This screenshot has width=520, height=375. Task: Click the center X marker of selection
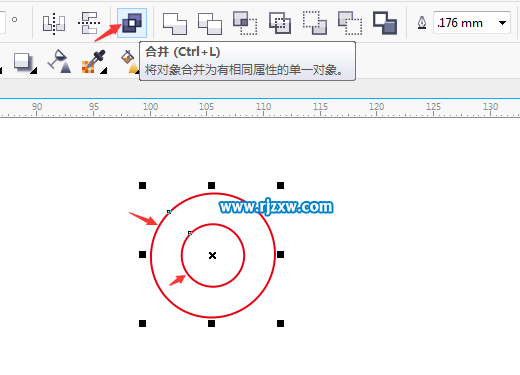pyautogui.click(x=212, y=255)
